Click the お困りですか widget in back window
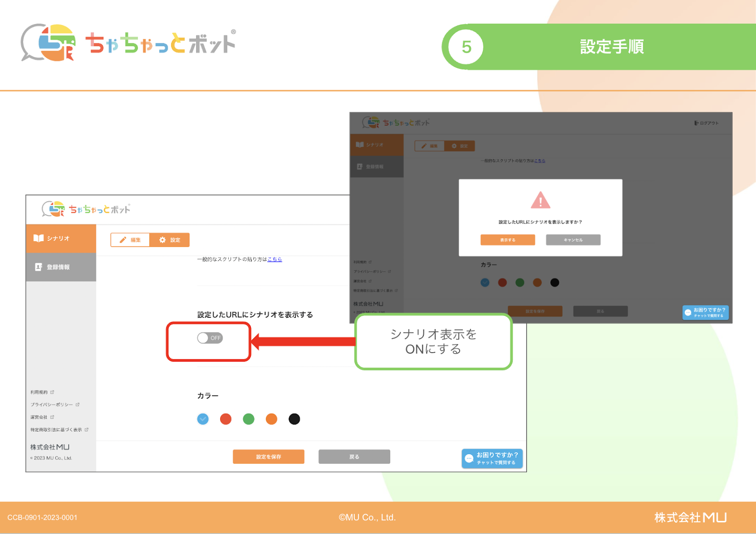Viewport: 756px width, 534px height. [x=705, y=313]
